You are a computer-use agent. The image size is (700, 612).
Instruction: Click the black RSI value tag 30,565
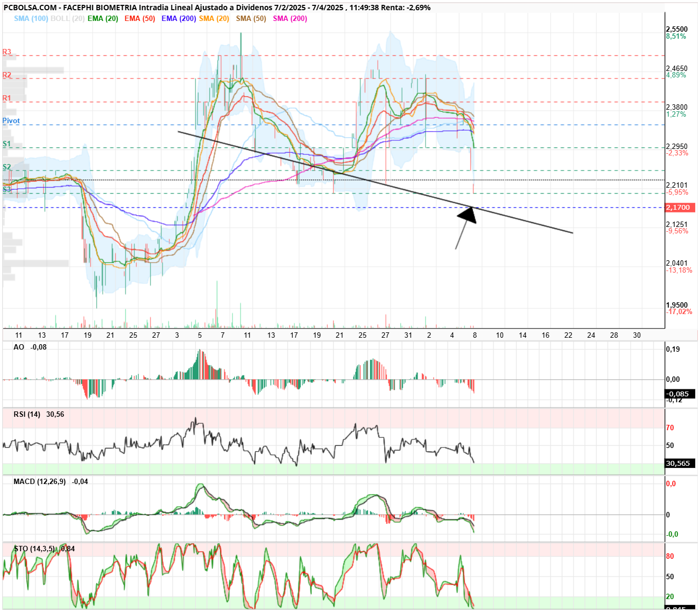pyautogui.click(x=680, y=464)
